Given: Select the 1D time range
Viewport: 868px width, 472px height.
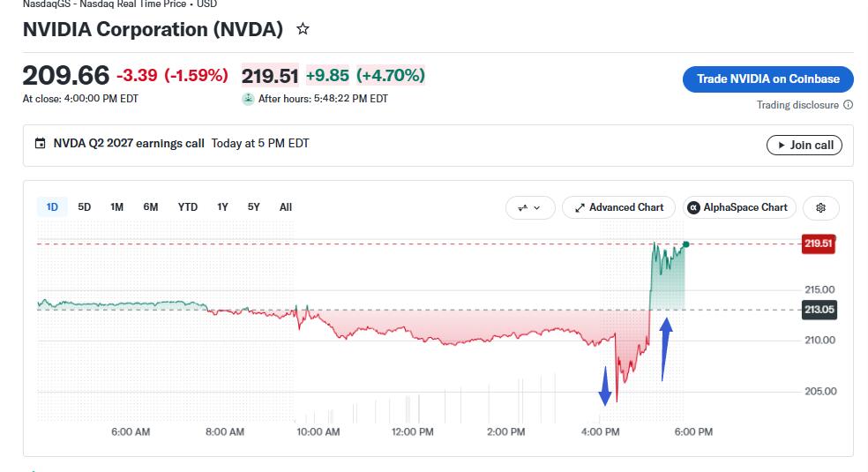Looking at the screenshot, I should click(52, 207).
